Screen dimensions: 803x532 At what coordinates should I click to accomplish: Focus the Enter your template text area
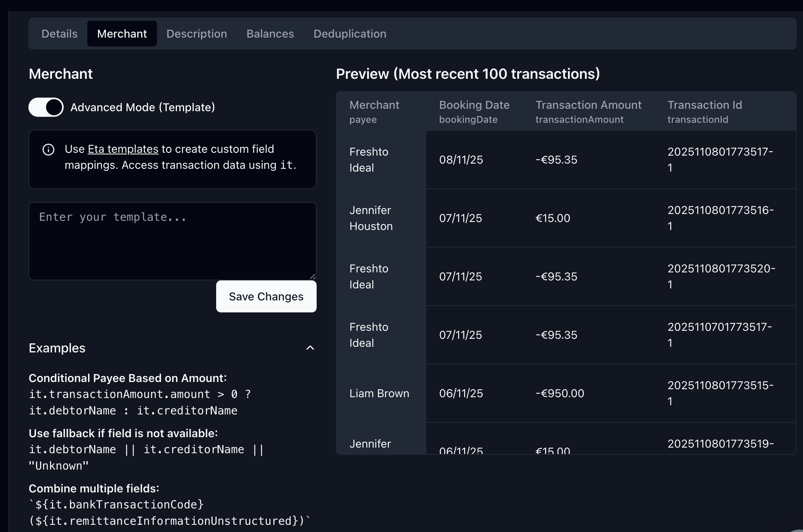tap(172, 241)
